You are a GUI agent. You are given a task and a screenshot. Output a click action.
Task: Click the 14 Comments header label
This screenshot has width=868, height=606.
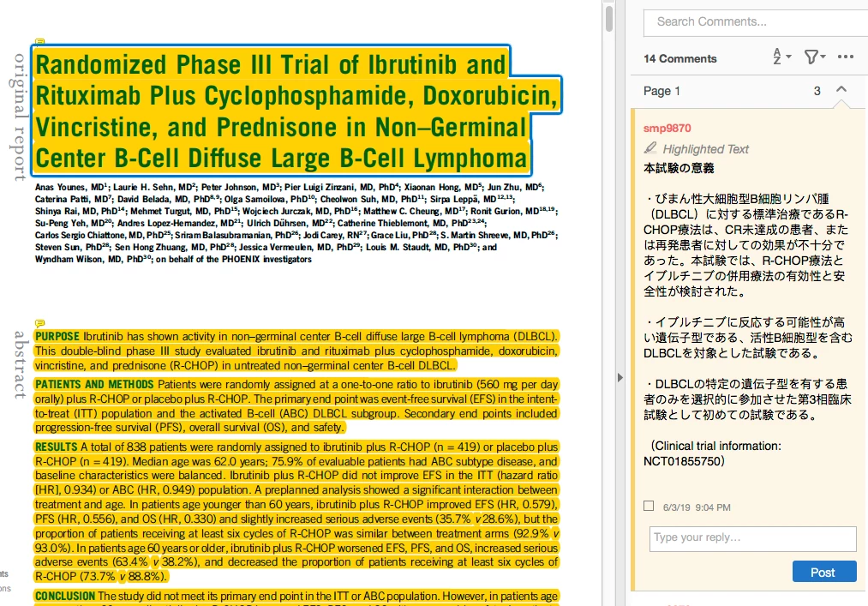coord(679,59)
